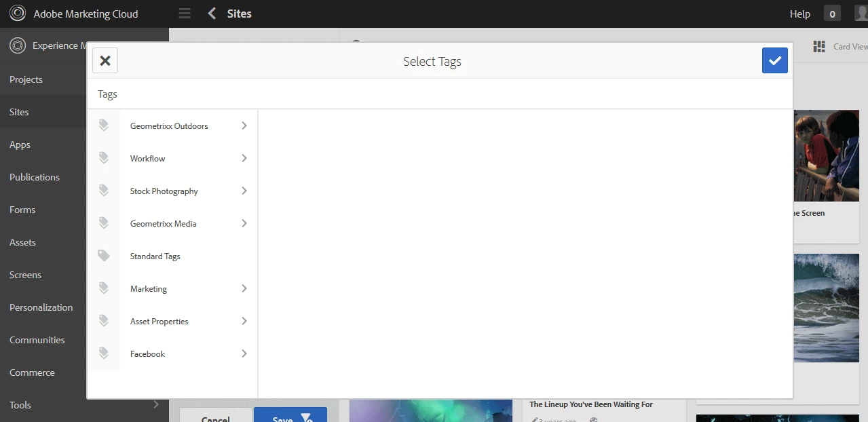Open the hamburger menu in top bar
This screenshot has height=422, width=868.
click(185, 14)
